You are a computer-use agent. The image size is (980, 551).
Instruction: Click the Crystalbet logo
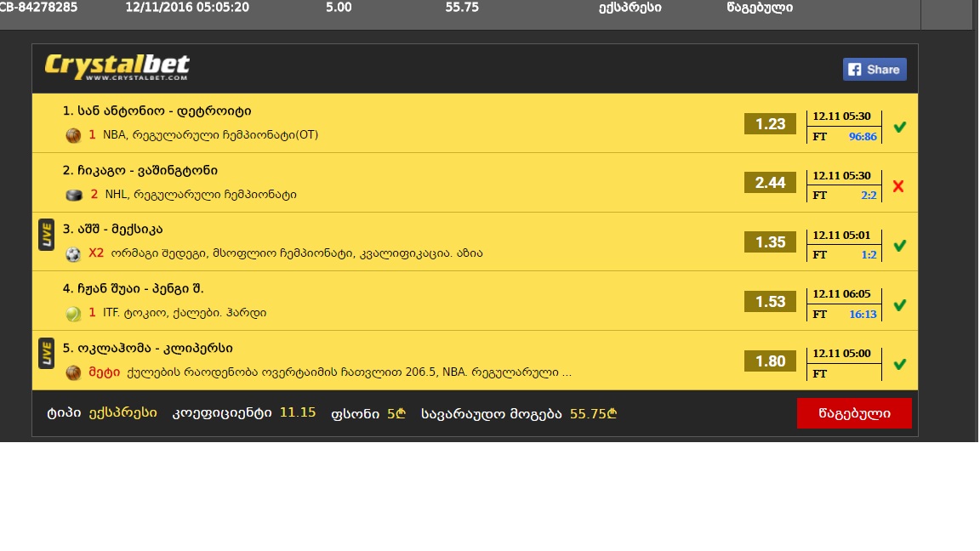(x=117, y=67)
